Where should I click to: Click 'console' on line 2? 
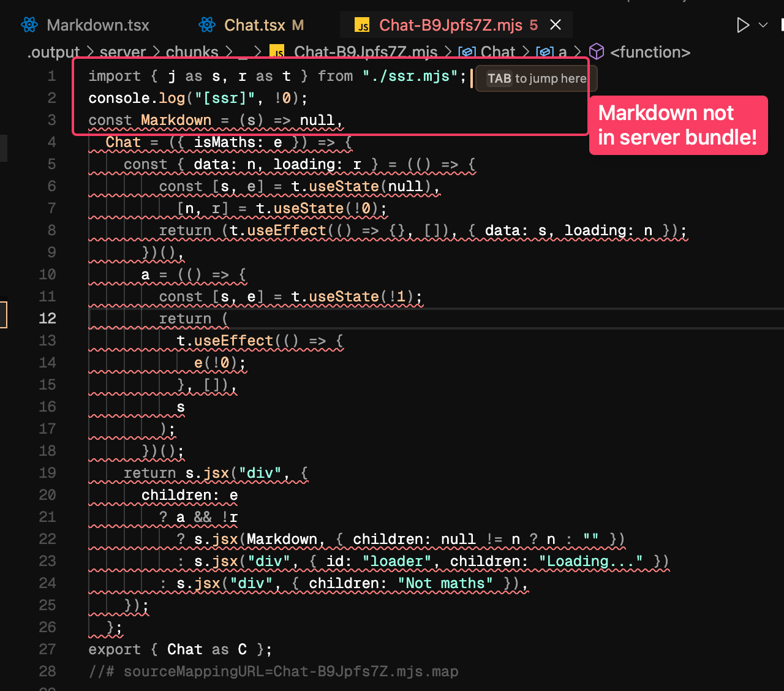coord(119,98)
